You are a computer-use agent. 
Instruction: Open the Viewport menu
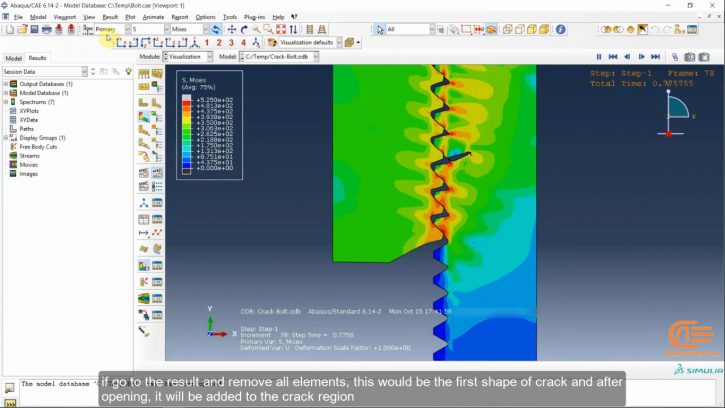(64, 17)
